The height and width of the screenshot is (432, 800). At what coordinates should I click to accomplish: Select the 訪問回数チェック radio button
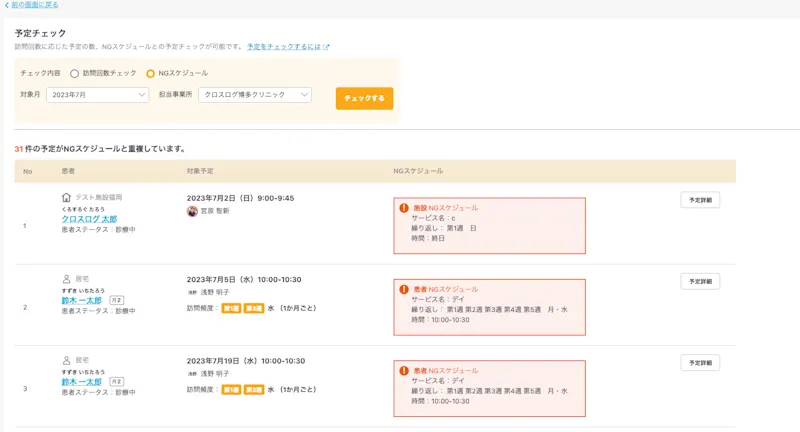point(74,73)
